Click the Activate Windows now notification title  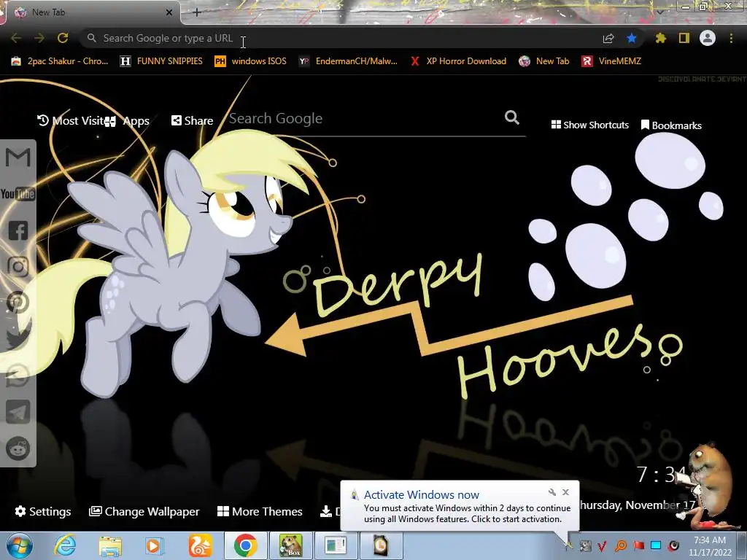421,495
